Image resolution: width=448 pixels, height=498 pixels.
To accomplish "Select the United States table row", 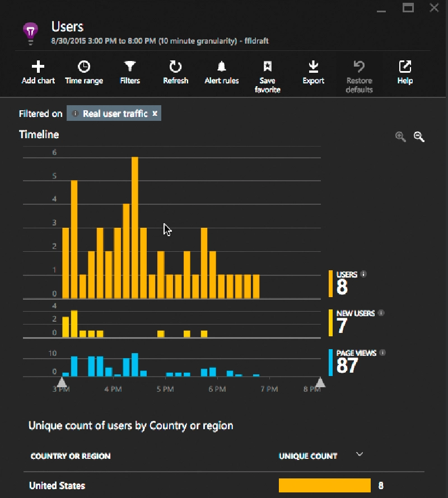I will click(224, 485).
